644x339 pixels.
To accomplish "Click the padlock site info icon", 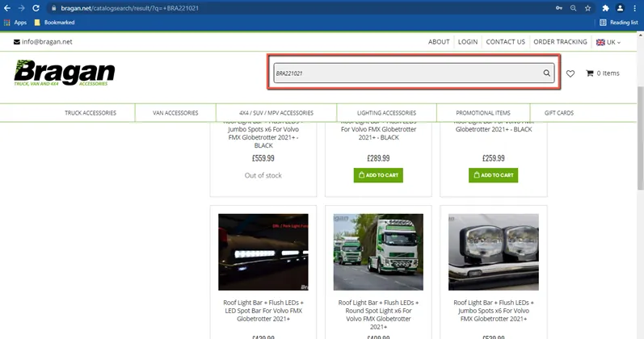I will [54, 8].
